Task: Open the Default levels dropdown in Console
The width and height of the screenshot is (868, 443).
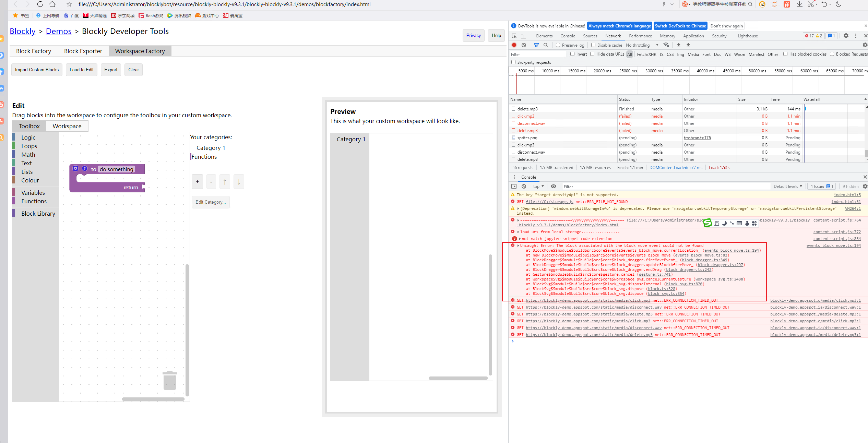Action: pyautogui.click(x=788, y=186)
